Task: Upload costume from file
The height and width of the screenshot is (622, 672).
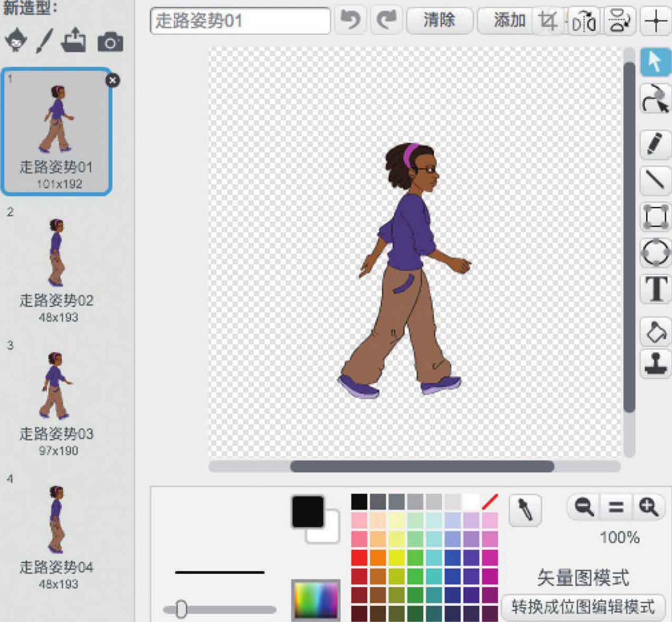Action: tap(74, 40)
